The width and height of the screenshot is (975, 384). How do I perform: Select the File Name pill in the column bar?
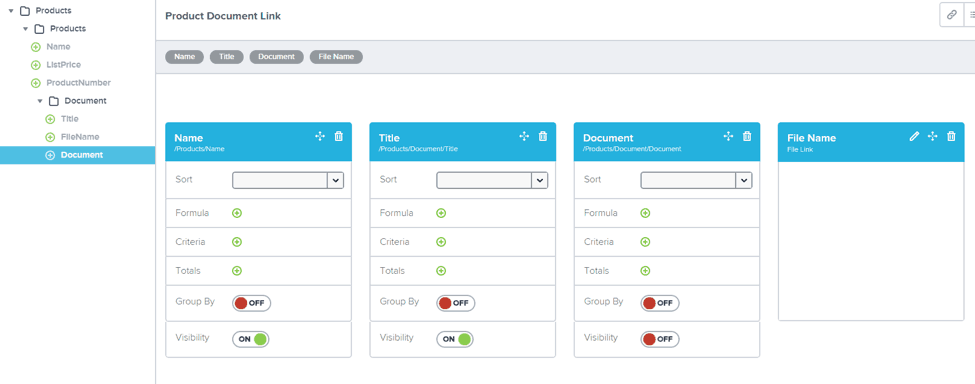336,57
